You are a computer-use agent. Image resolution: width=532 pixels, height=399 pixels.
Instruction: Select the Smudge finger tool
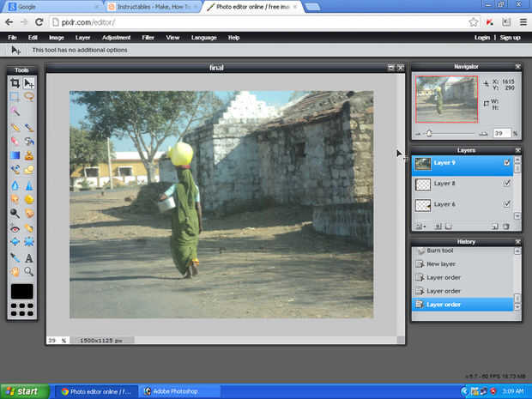15,199
